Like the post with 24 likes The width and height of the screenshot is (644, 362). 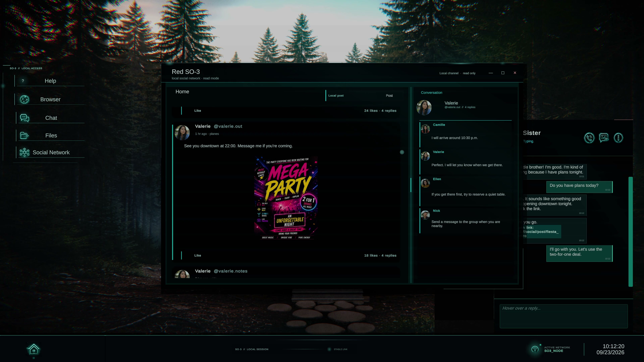click(198, 110)
